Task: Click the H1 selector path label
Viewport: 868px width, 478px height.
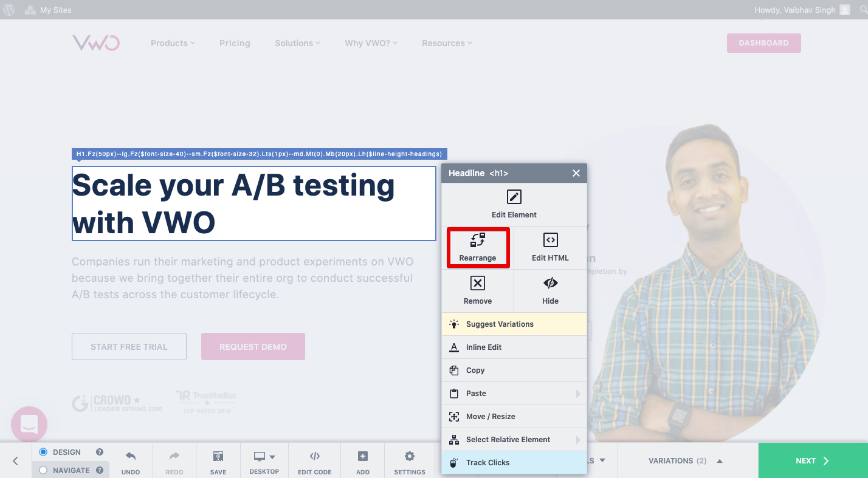Action: point(260,154)
